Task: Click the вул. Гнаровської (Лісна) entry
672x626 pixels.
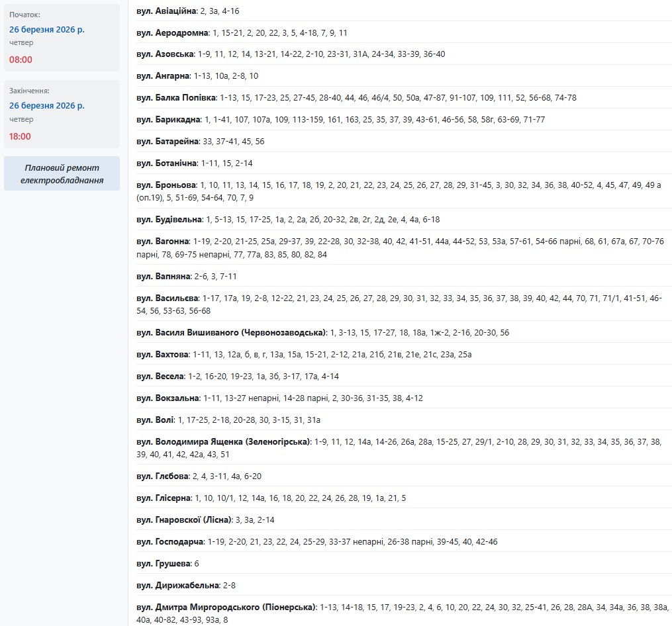Action: (x=183, y=520)
